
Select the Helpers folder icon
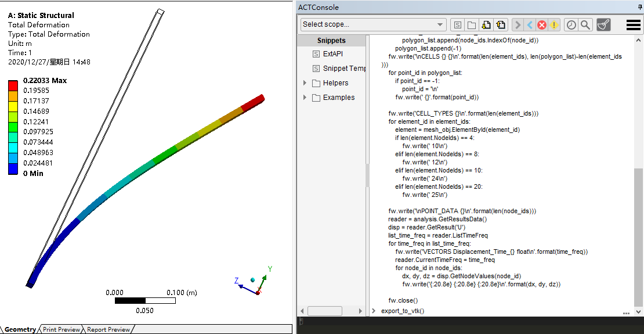click(x=316, y=83)
